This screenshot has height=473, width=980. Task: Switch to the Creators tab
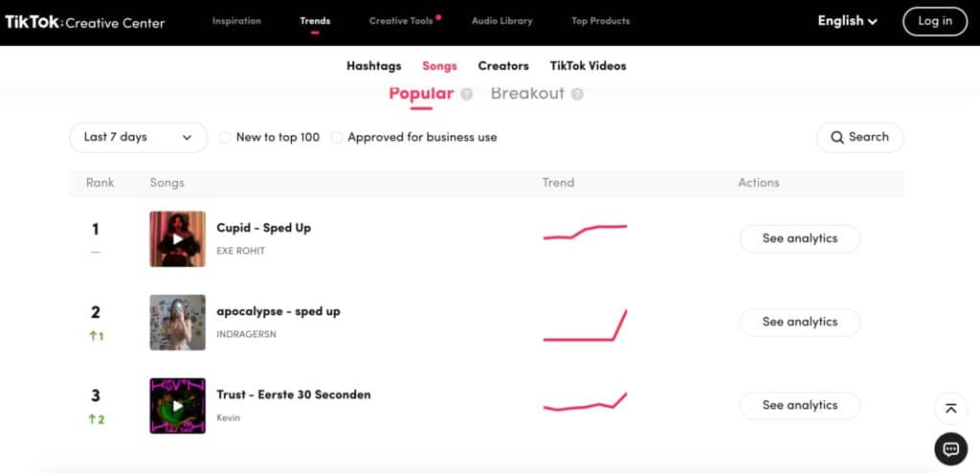click(x=503, y=66)
